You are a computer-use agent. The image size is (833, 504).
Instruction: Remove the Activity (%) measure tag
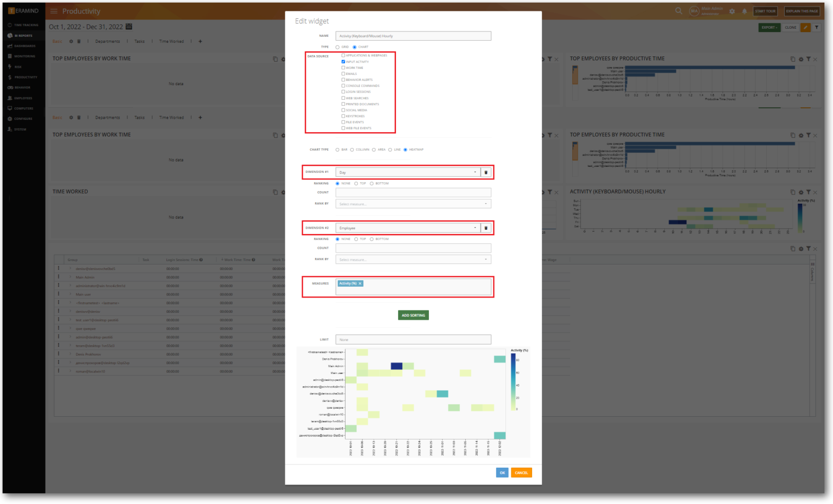pos(360,283)
